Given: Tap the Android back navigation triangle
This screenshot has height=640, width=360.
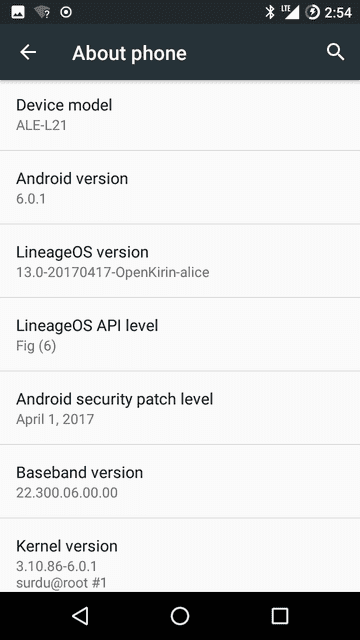Looking at the screenshot, I should (80, 616).
